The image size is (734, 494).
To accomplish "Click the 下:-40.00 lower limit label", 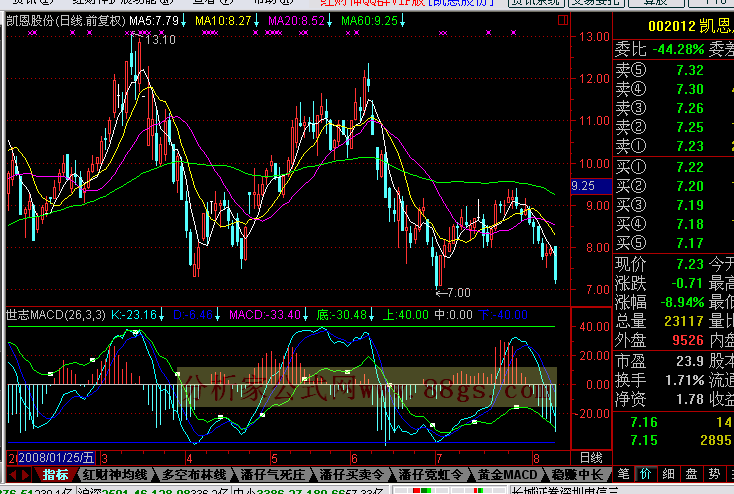I will click(x=503, y=315).
